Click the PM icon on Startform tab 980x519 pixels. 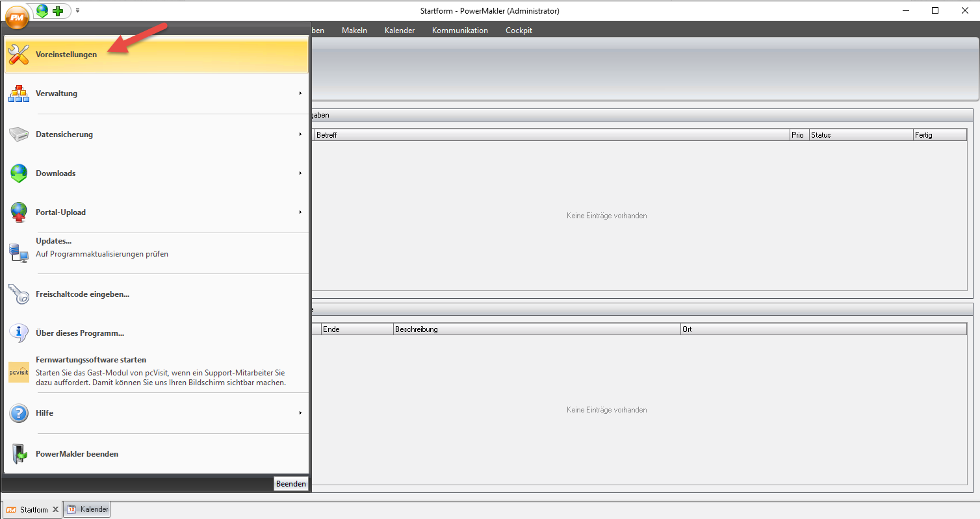[x=11, y=510]
